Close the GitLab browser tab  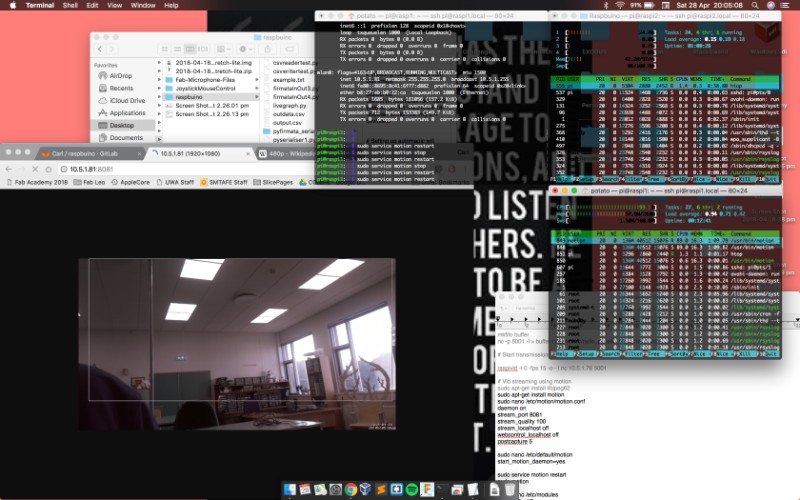tap(139, 153)
